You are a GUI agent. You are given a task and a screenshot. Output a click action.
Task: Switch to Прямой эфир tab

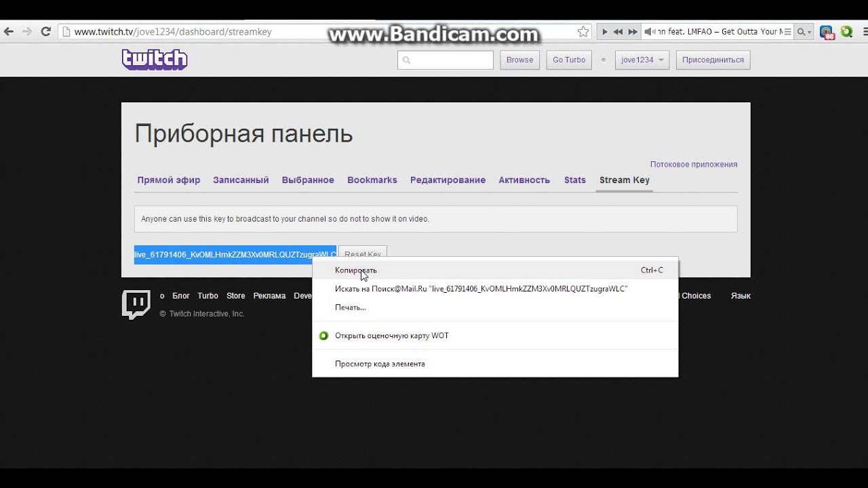click(x=169, y=180)
